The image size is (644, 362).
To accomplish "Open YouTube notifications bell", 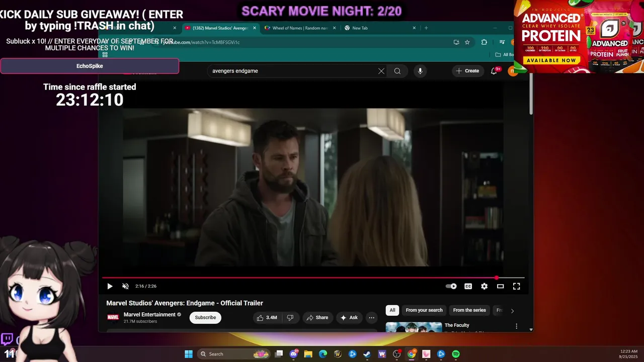I will coord(494,71).
